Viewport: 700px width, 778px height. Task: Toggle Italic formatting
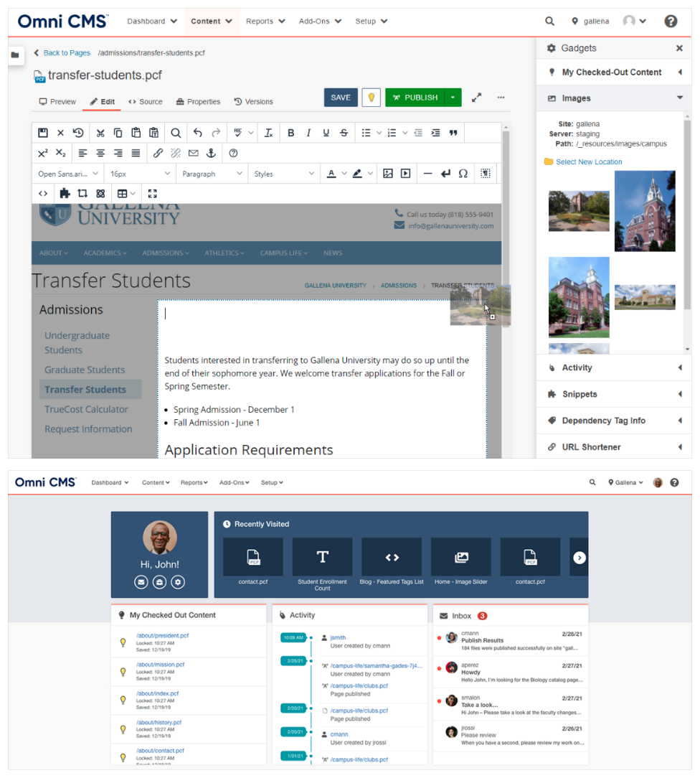click(x=308, y=133)
